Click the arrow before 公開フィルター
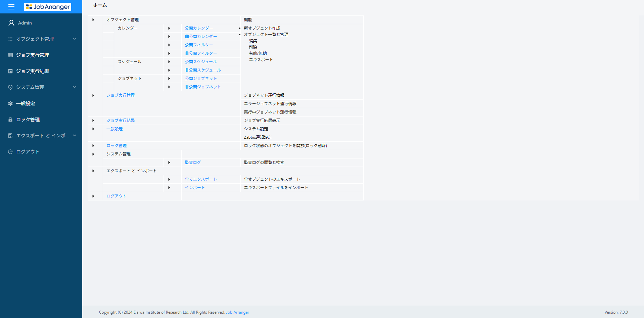The height and width of the screenshot is (318, 644). point(169,45)
